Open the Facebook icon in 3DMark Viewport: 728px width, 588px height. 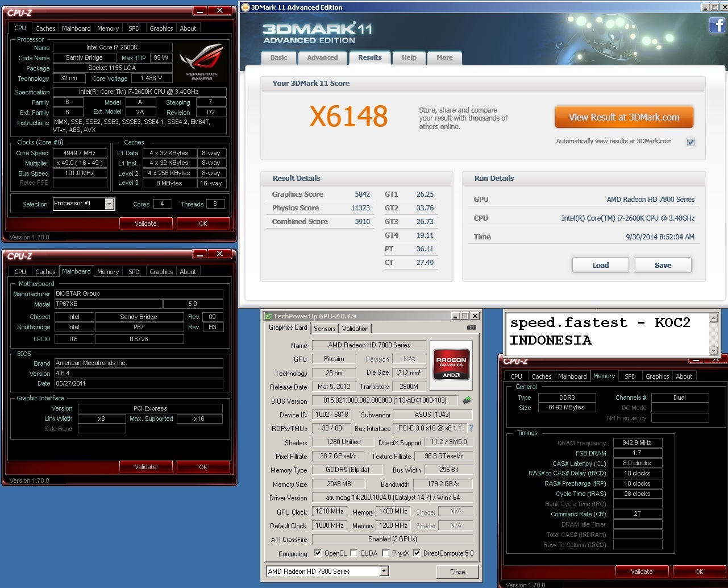click(717, 25)
